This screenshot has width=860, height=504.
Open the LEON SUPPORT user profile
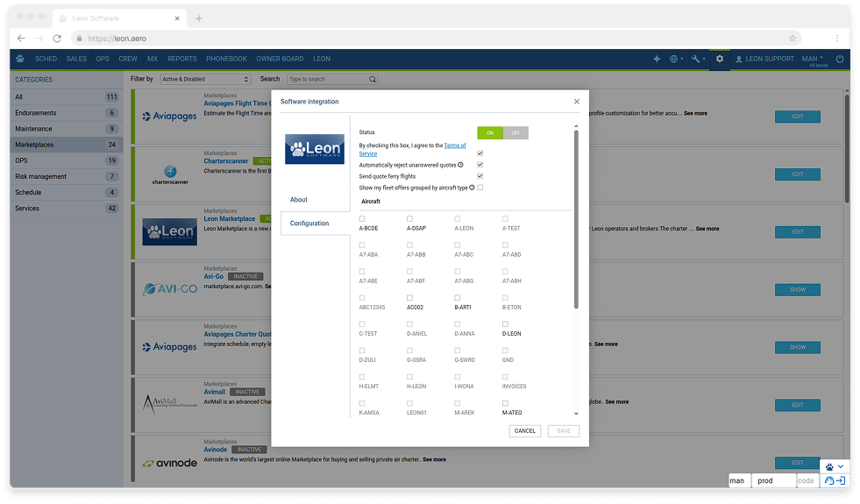[764, 59]
